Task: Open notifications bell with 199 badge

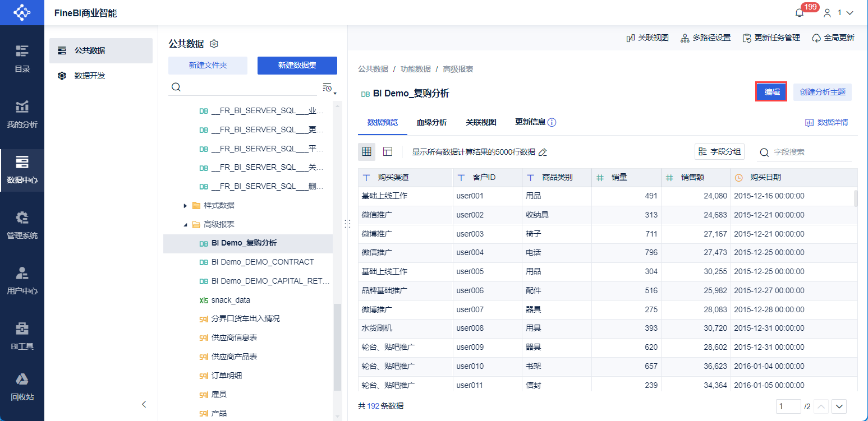Action: [x=800, y=12]
